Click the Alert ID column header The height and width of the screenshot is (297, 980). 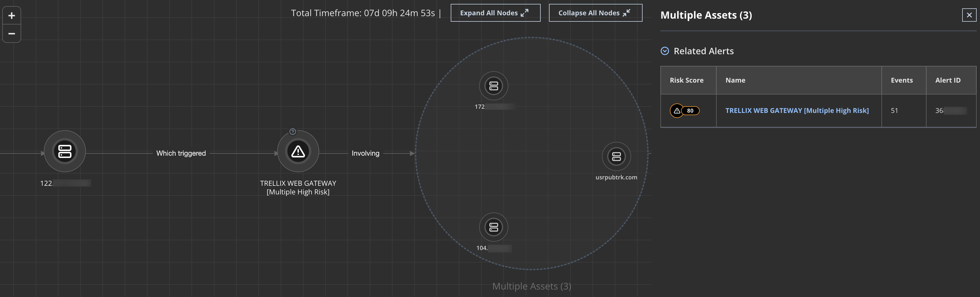coord(951,80)
